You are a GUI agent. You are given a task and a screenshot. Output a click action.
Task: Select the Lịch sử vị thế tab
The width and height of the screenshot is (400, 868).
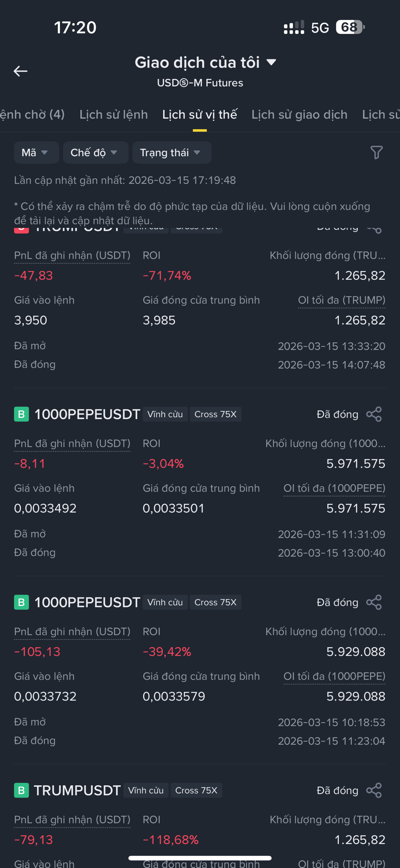point(200,115)
